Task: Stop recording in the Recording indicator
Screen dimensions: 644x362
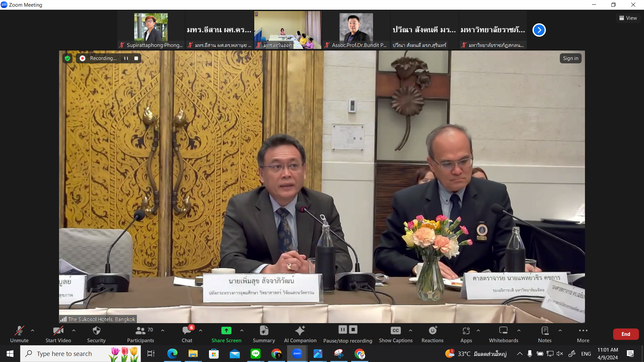Action: tap(136, 58)
